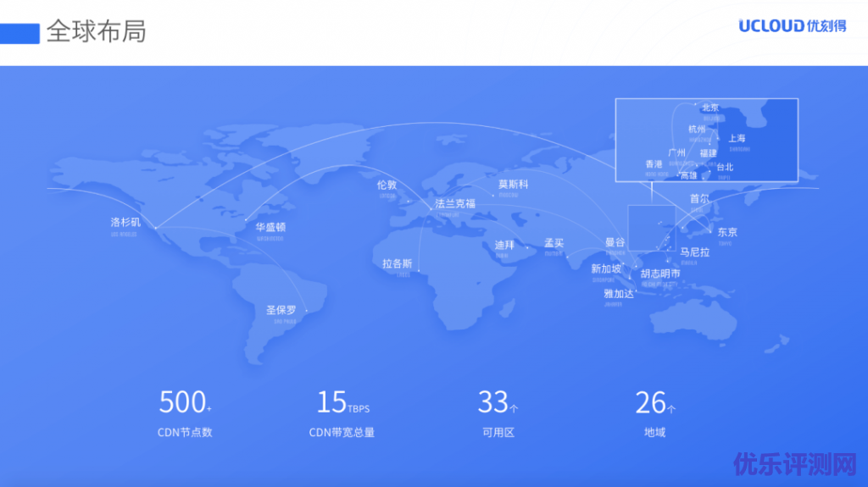Click the 洛杉矶 node label on map
This screenshot has height=487, width=868.
125,222
